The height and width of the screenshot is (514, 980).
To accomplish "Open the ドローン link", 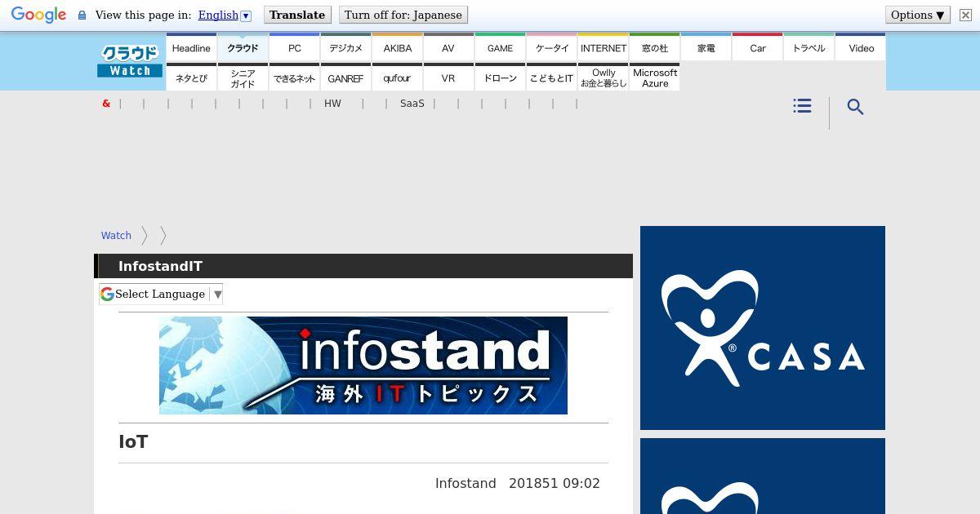I will tap(500, 78).
